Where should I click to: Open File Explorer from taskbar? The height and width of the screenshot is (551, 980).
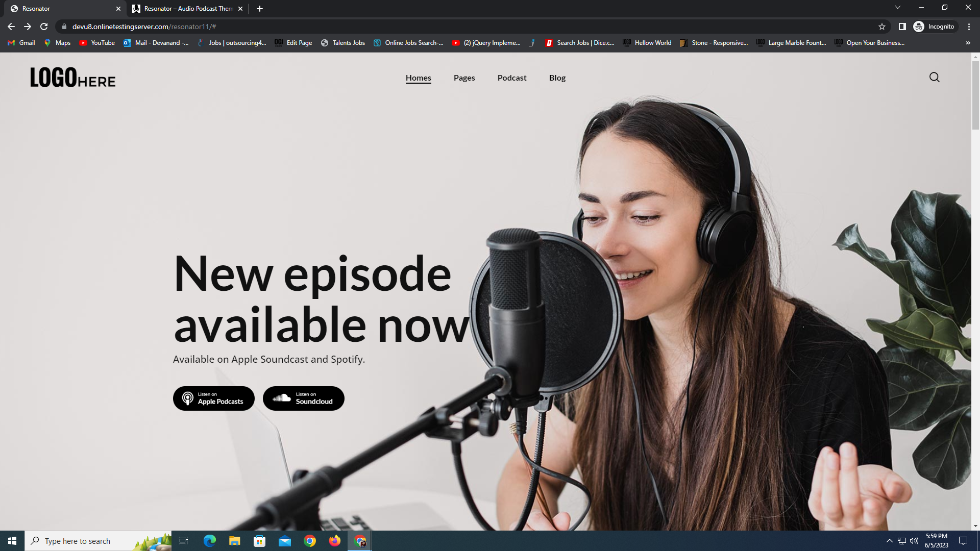(x=234, y=541)
